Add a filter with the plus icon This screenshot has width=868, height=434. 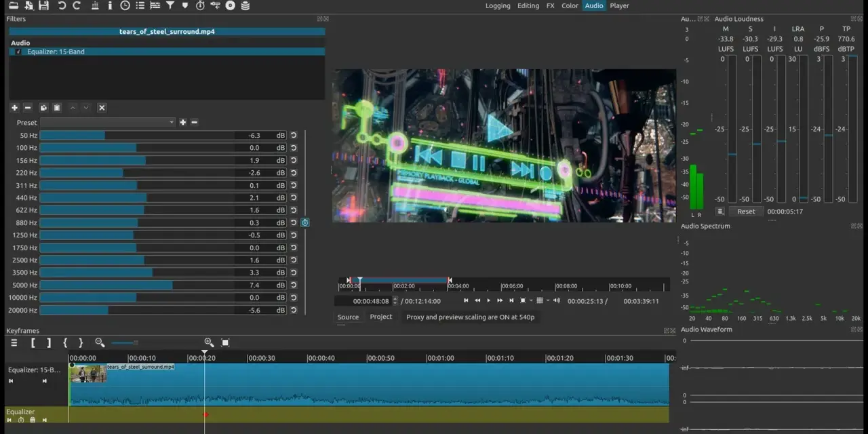[14, 108]
